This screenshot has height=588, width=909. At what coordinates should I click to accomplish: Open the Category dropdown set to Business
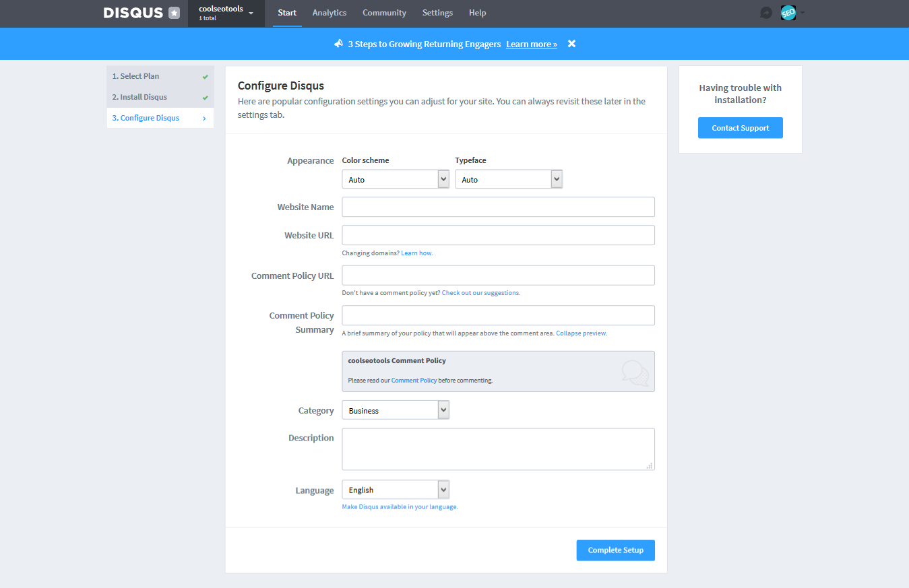[x=396, y=410]
